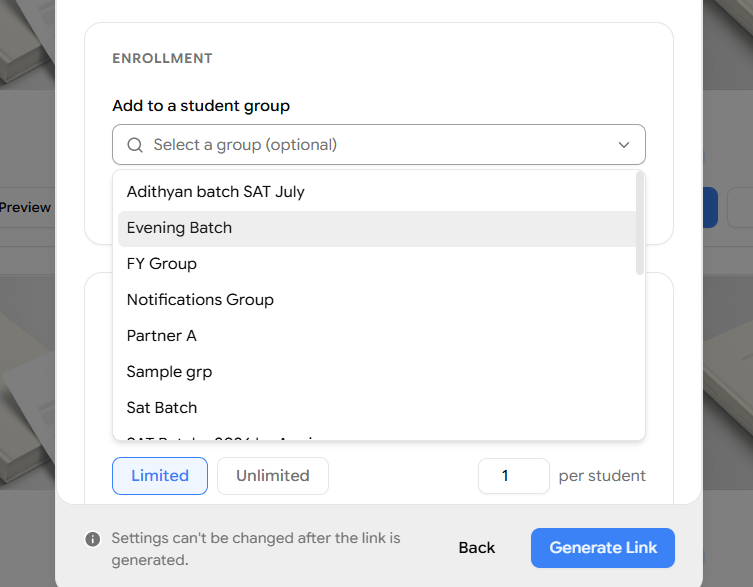Switch to the Limited option
This screenshot has height=587, width=753.
[160, 476]
